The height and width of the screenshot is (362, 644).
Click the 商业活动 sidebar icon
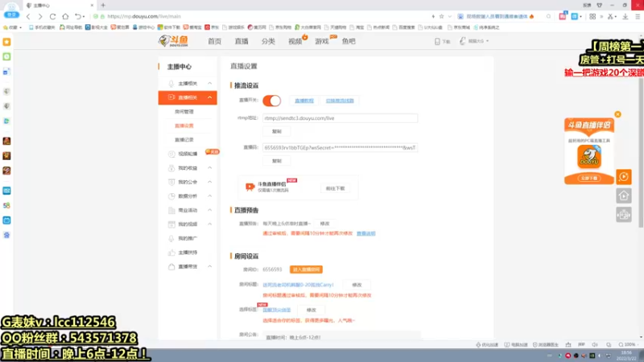pyautogui.click(x=171, y=210)
